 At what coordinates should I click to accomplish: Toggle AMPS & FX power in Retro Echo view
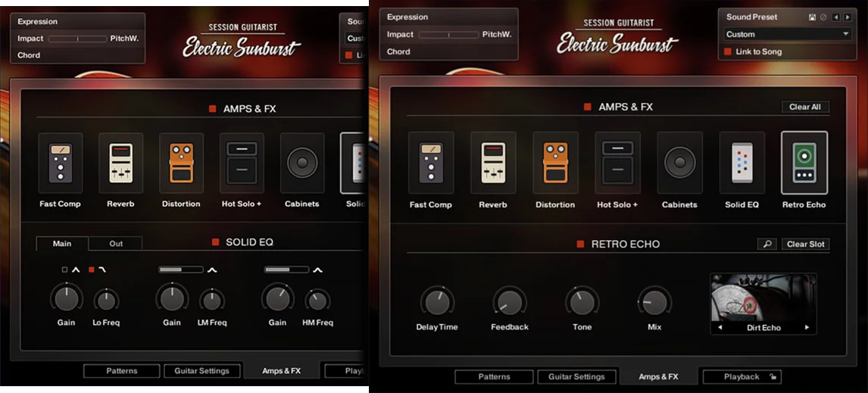(x=587, y=107)
